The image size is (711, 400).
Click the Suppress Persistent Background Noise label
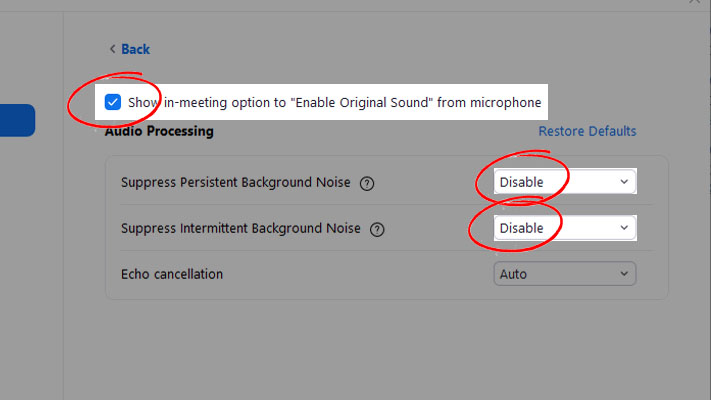(x=236, y=183)
